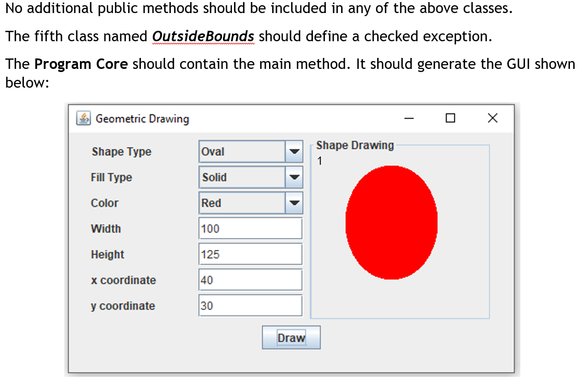The width and height of the screenshot is (583, 392).
Task: Click the Height input field containing 125
Action: [x=250, y=254]
